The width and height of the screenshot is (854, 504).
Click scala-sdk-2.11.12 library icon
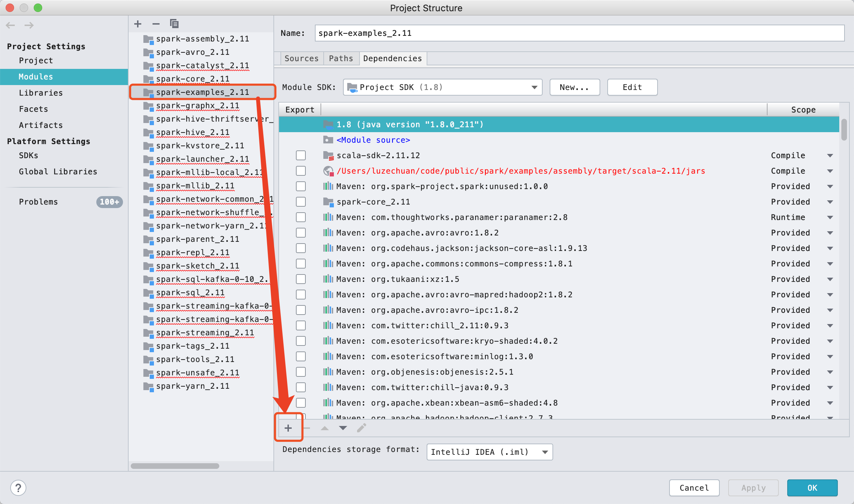point(328,156)
